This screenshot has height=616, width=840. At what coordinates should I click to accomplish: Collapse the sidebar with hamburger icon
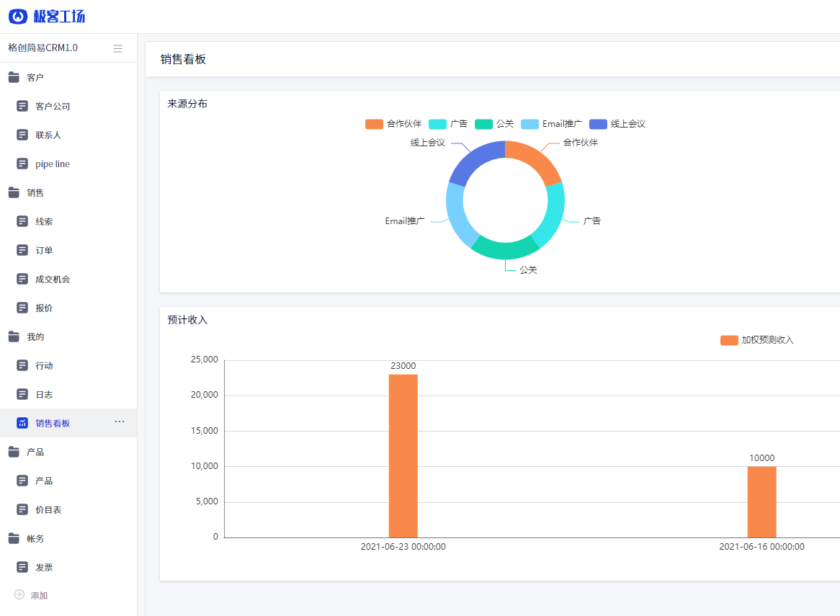coord(117,48)
